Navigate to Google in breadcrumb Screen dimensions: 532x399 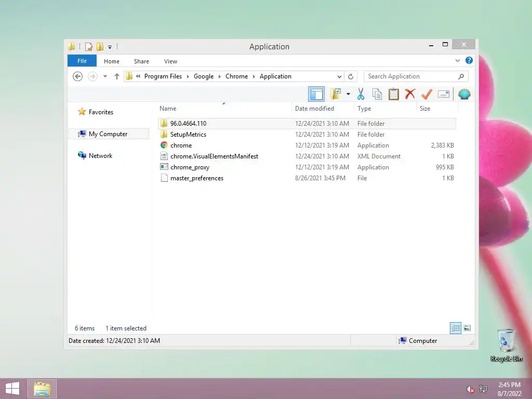[204, 76]
